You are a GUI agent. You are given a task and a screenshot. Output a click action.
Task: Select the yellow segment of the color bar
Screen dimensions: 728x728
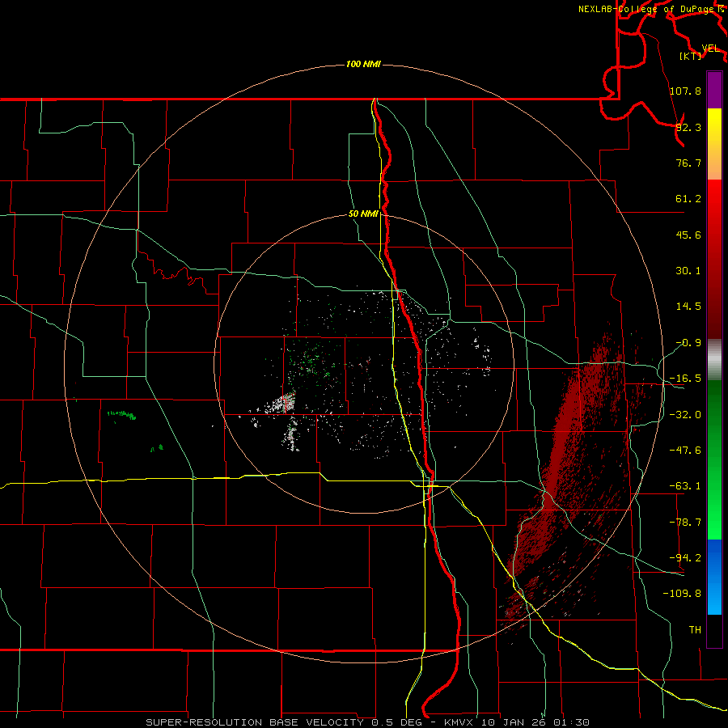click(714, 144)
